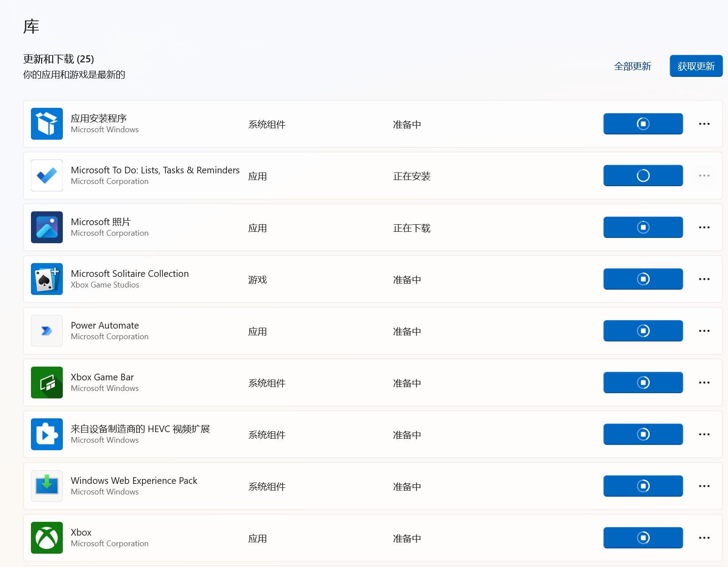This screenshot has height=567, width=728.
Task: Open more options for Windows Web Experience Pack
Action: click(x=704, y=486)
